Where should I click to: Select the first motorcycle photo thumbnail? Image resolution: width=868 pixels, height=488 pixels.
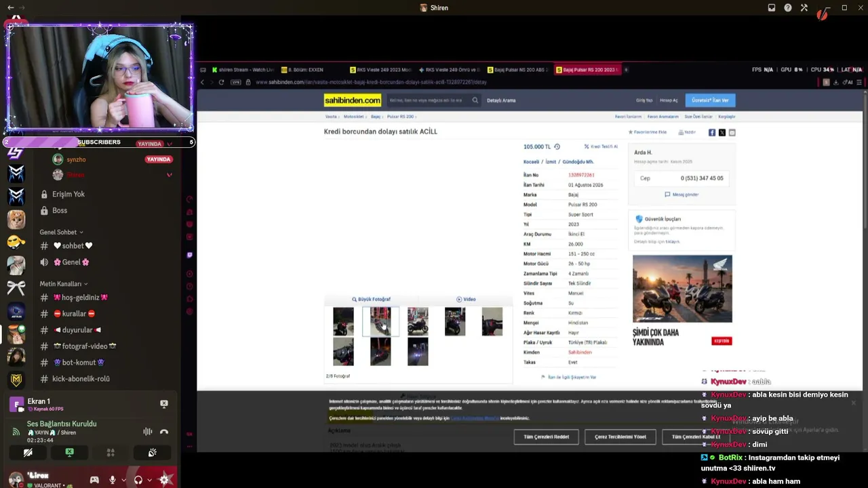point(343,321)
